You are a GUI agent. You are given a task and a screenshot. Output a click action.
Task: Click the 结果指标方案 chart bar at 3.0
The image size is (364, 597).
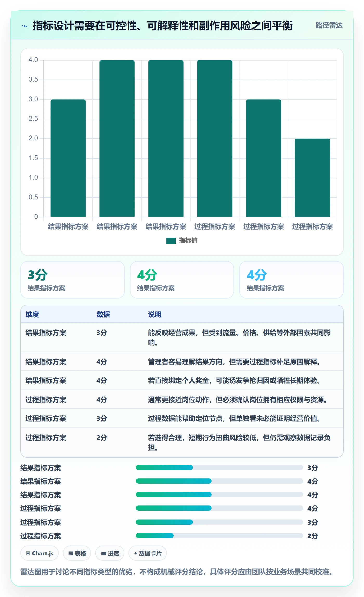click(68, 158)
